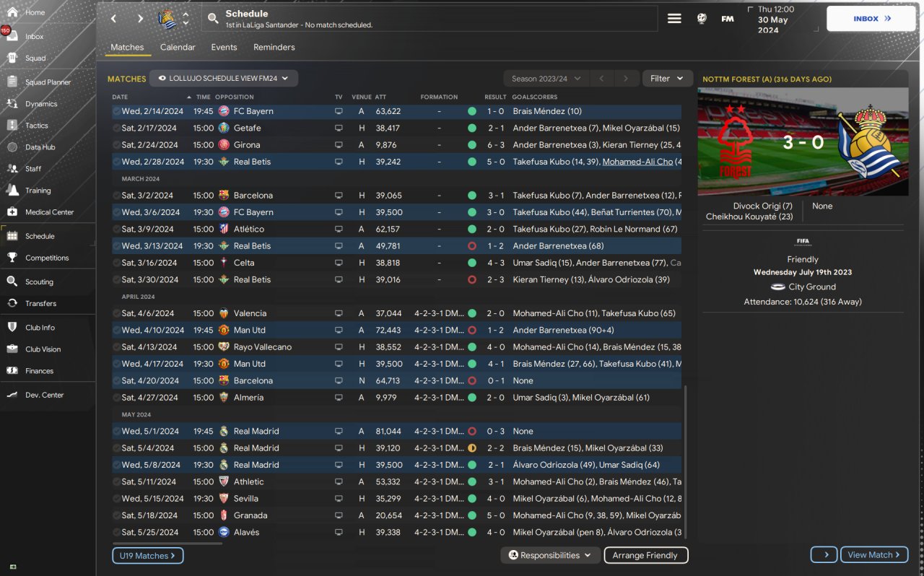The image size is (924, 576).
Task: Expand the Lollujo Schedule View FM24 dropdown
Action: 224,79
